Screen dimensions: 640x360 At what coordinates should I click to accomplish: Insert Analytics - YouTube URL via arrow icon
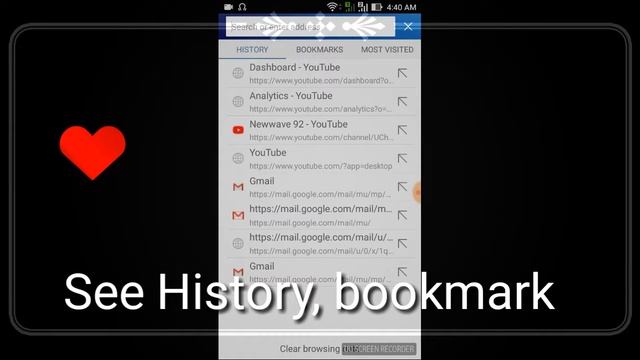coord(402,101)
